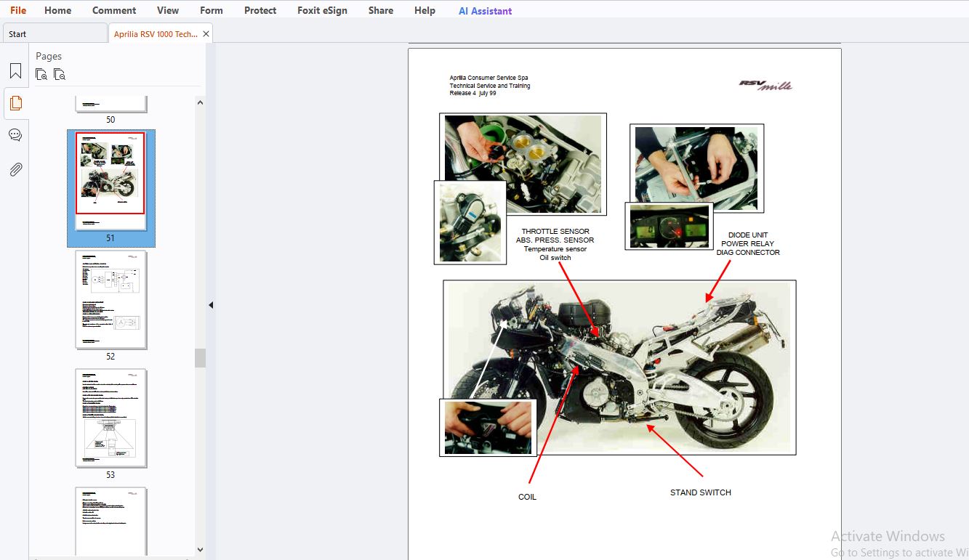The width and height of the screenshot is (969, 560).
Task: Open the Help ribbon tab
Action: tap(425, 10)
